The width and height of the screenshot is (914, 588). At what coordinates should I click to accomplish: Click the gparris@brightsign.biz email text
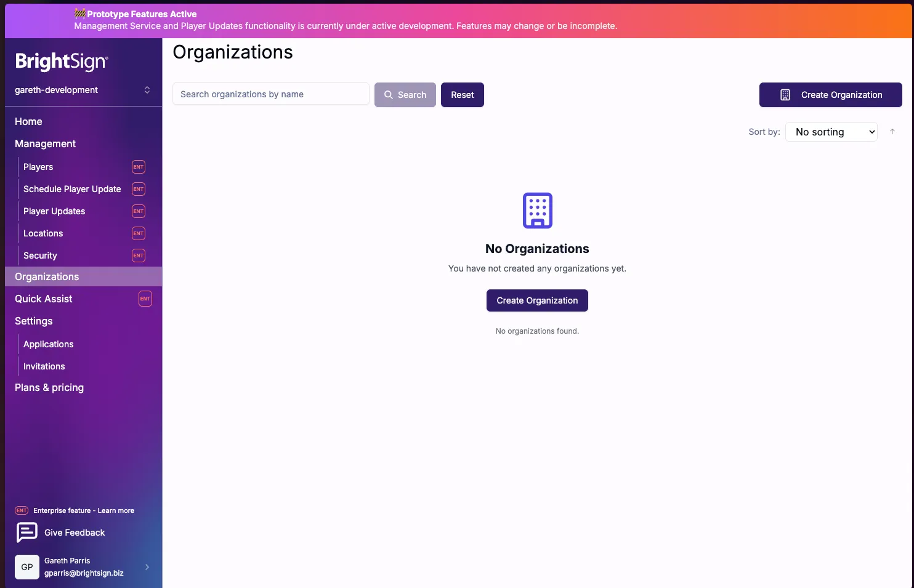tap(84, 573)
